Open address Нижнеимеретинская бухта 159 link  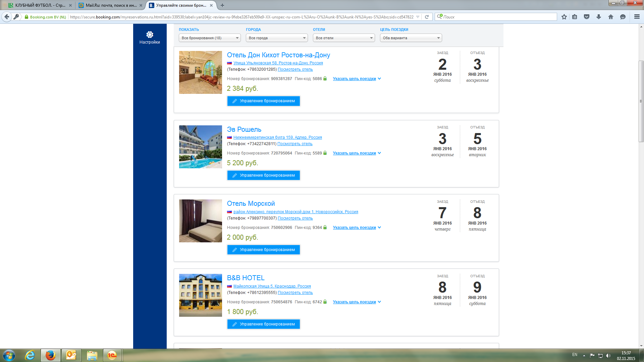(x=277, y=137)
